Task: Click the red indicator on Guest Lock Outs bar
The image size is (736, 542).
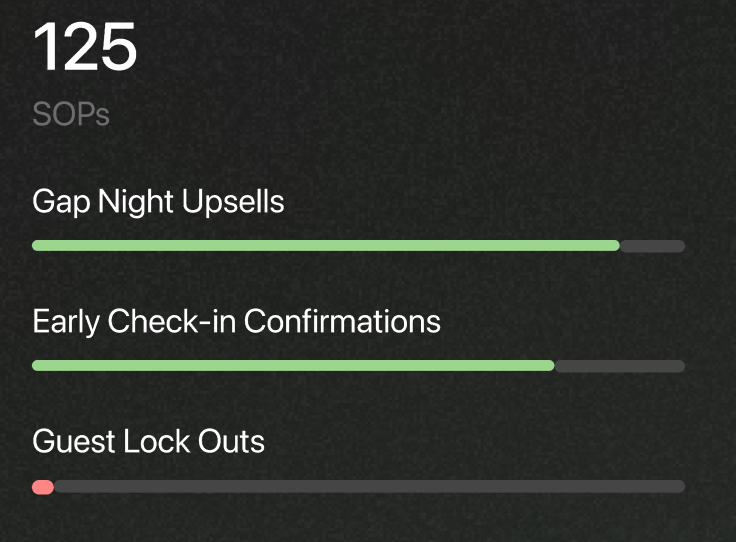Action: pos(43,487)
